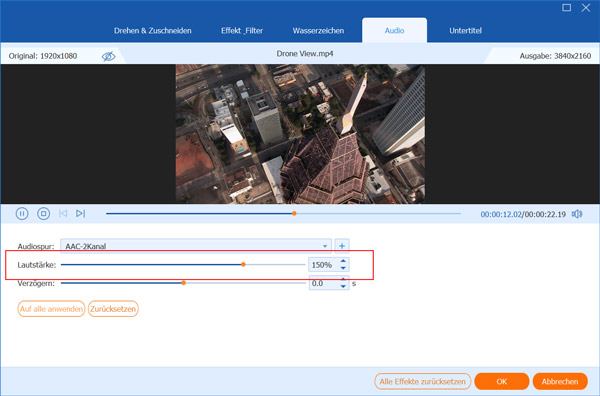Open the Untertitel tab
Image resolution: width=600 pixels, height=396 pixels.
(465, 31)
